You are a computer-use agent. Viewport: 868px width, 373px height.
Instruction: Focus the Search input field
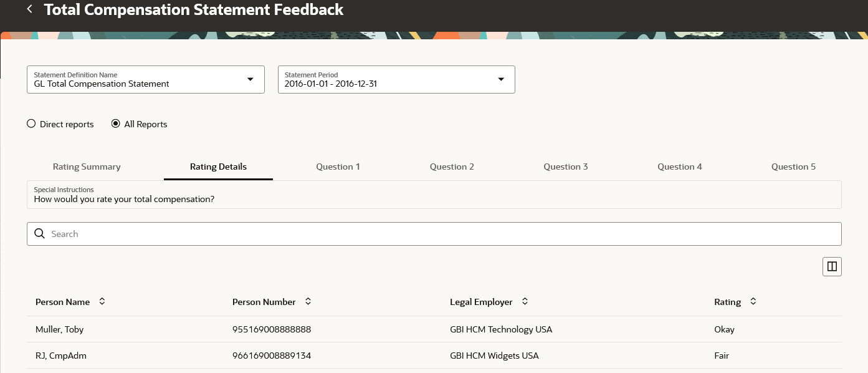(x=434, y=234)
